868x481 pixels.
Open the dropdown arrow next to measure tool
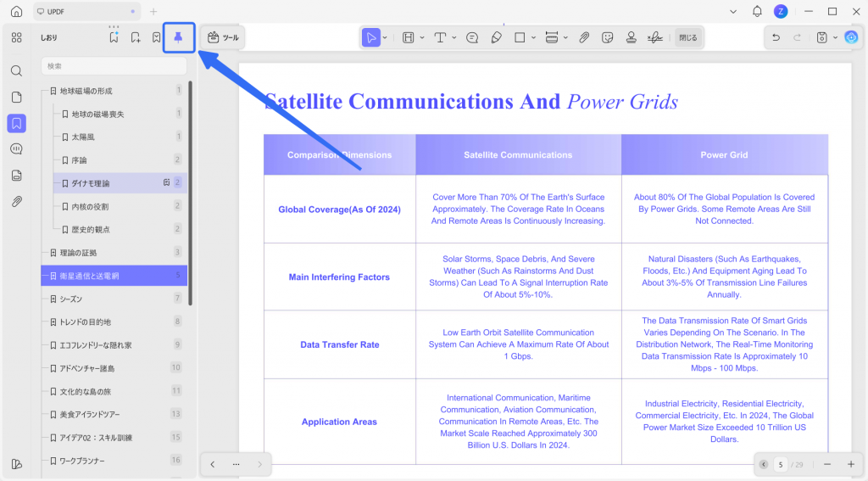point(565,37)
